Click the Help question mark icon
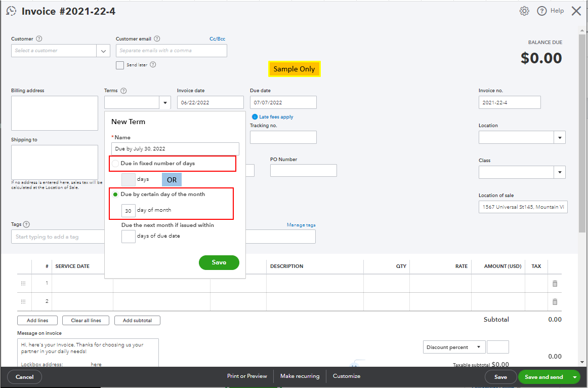This screenshot has height=388, width=588. (x=542, y=10)
